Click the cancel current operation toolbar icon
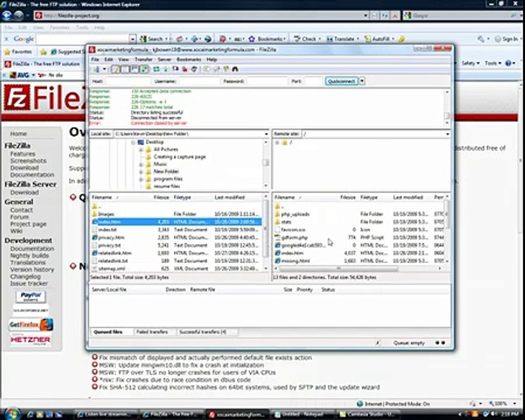This screenshot has height=420, width=525. (176, 69)
